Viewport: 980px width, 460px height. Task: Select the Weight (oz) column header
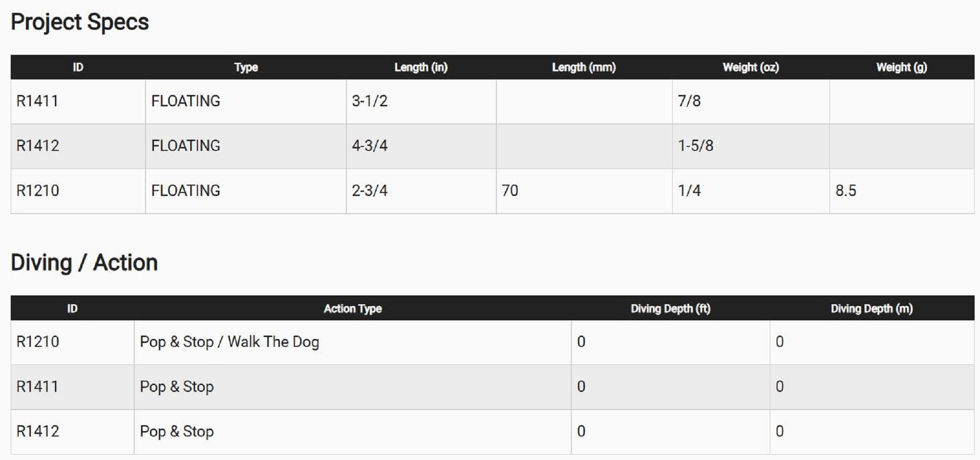tap(750, 67)
